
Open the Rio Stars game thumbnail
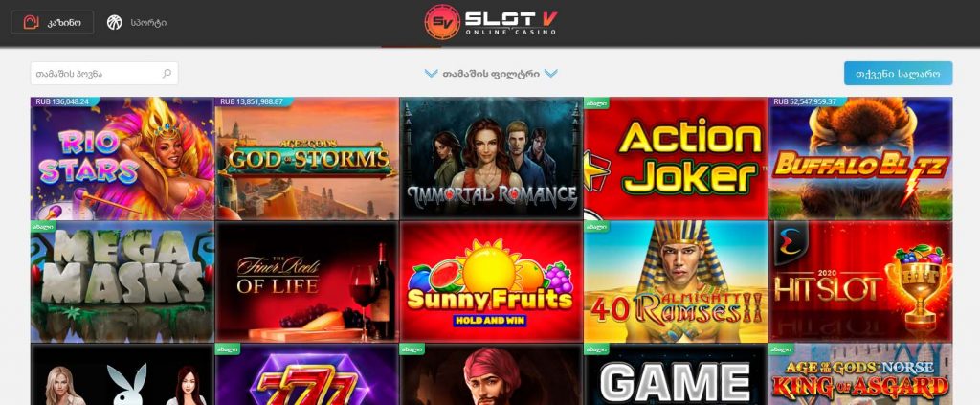pyautogui.click(x=122, y=158)
